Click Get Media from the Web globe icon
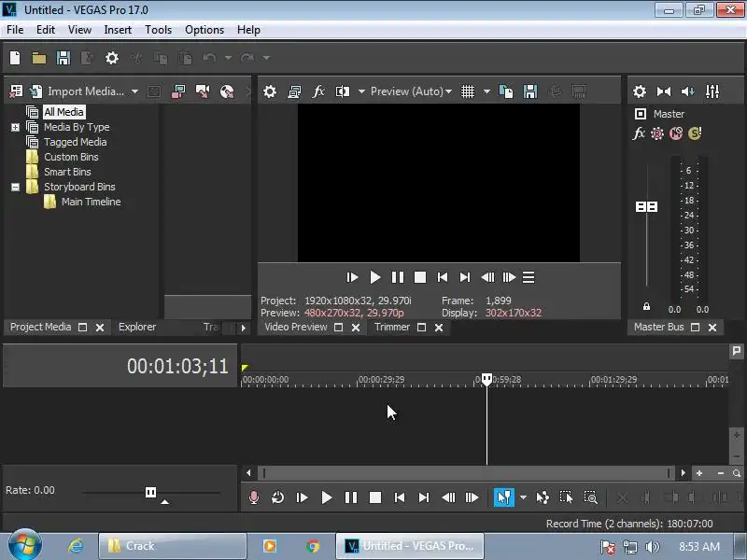Viewport: 747px width, 560px height. (x=227, y=91)
